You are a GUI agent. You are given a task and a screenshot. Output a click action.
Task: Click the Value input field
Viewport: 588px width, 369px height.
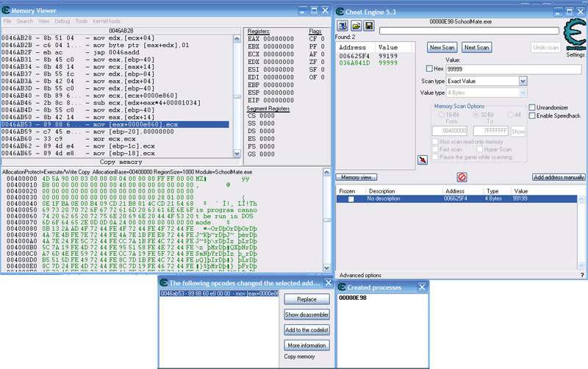tap(513, 69)
